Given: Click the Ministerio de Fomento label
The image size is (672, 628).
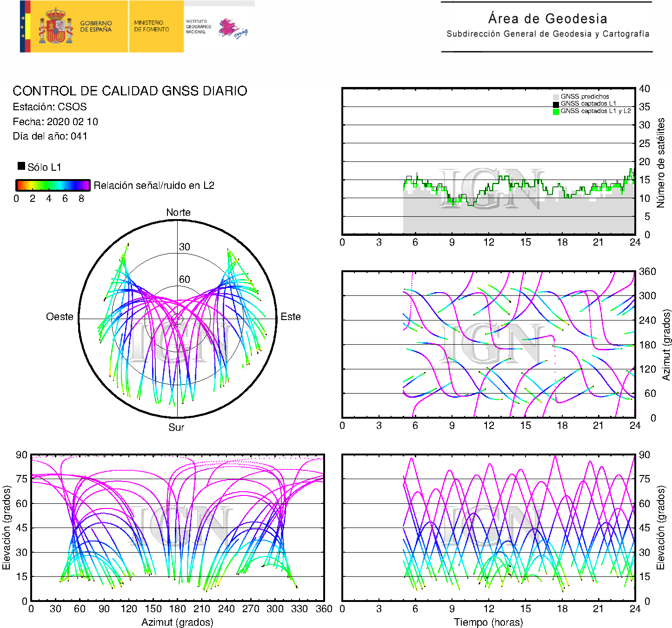Looking at the screenshot, I should [x=152, y=26].
